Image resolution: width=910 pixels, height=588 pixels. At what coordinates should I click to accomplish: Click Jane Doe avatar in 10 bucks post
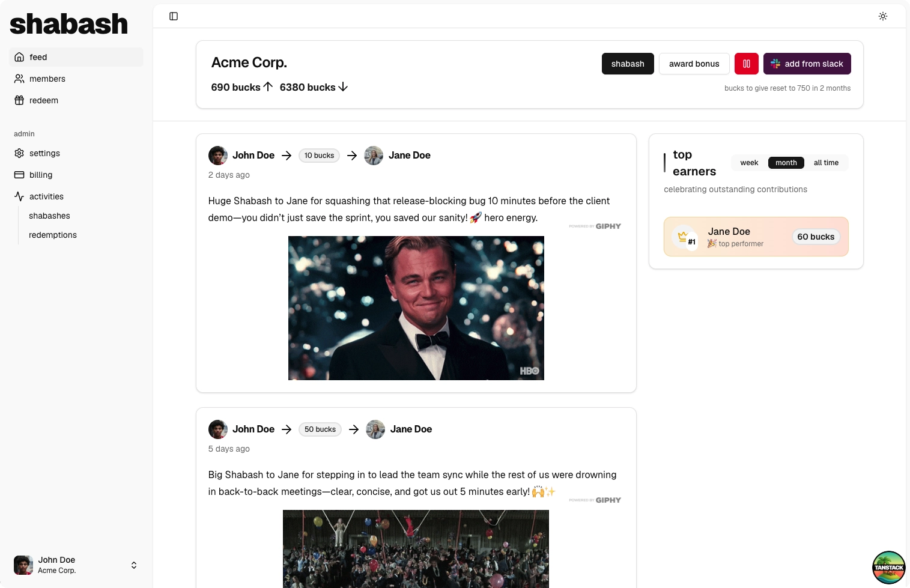pyautogui.click(x=374, y=156)
